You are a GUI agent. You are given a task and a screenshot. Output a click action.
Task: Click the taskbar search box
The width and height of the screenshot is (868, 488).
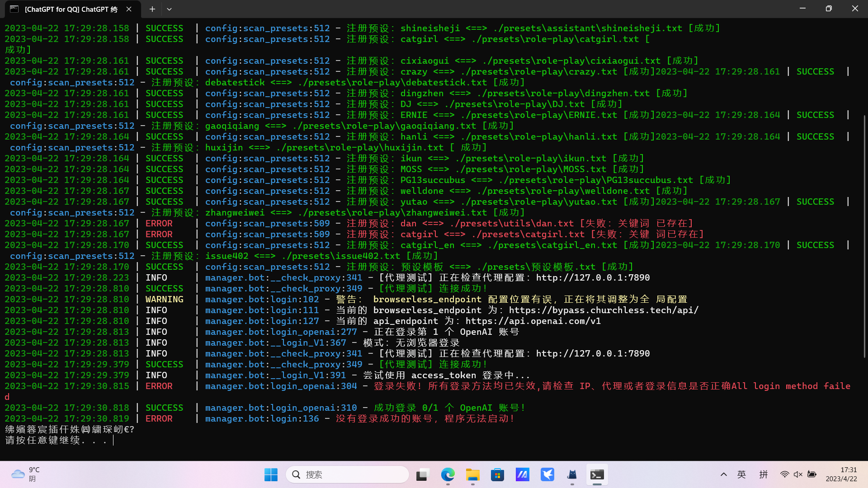(x=347, y=474)
